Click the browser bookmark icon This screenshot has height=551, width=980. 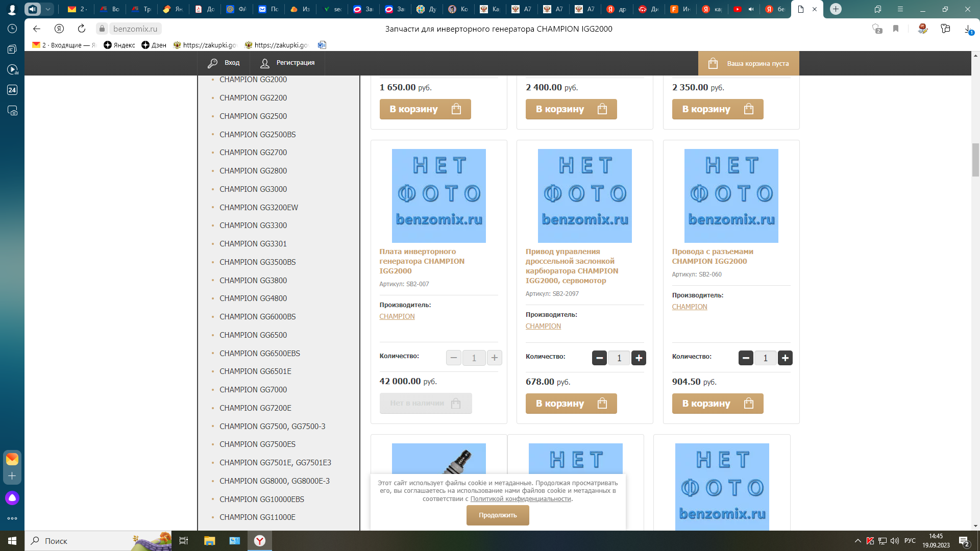coord(896,29)
